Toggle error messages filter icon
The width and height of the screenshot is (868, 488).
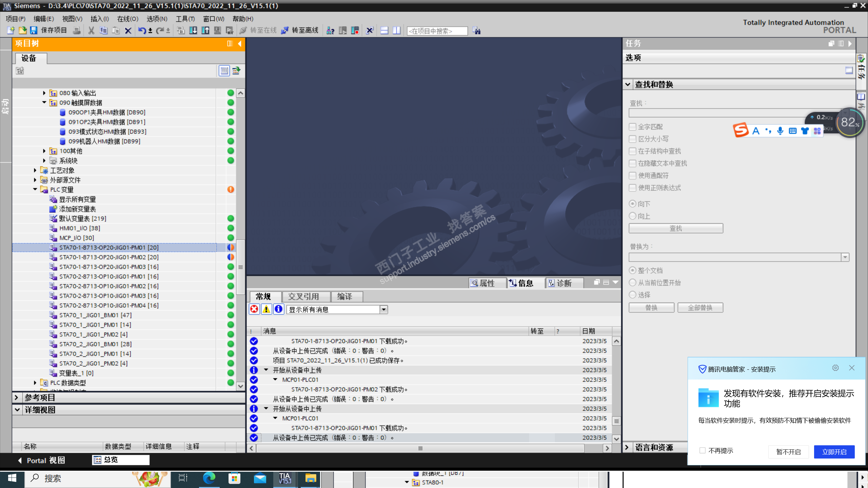tap(254, 309)
